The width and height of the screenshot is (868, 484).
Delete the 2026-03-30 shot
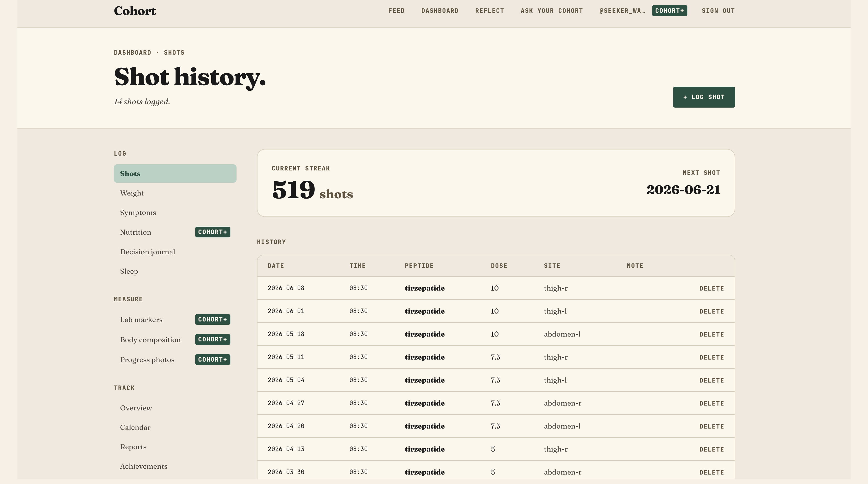[712, 472]
